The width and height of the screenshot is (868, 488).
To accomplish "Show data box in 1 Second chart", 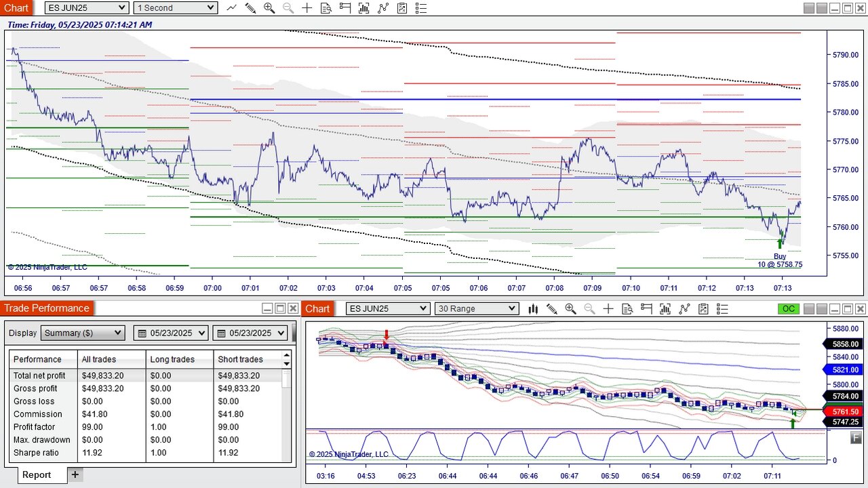I will click(x=326, y=8).
